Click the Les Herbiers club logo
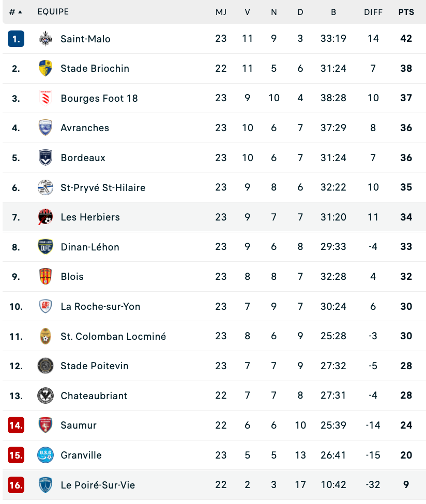The height and width of the screenshot is (504, 426). [45, 217]
